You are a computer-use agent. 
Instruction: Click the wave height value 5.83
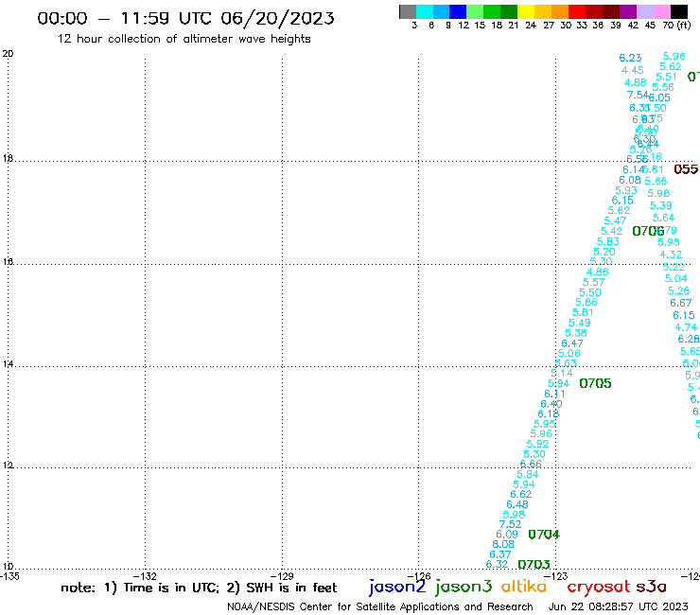[608, 241]
